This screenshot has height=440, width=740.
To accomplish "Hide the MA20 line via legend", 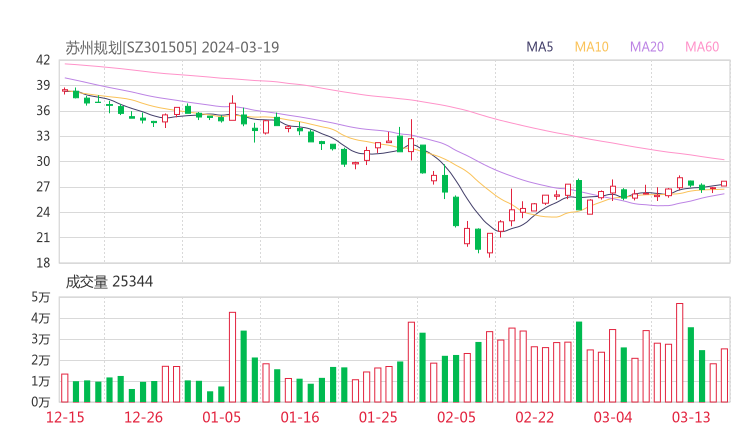I will pyautogui.click(x=647, y=47).
